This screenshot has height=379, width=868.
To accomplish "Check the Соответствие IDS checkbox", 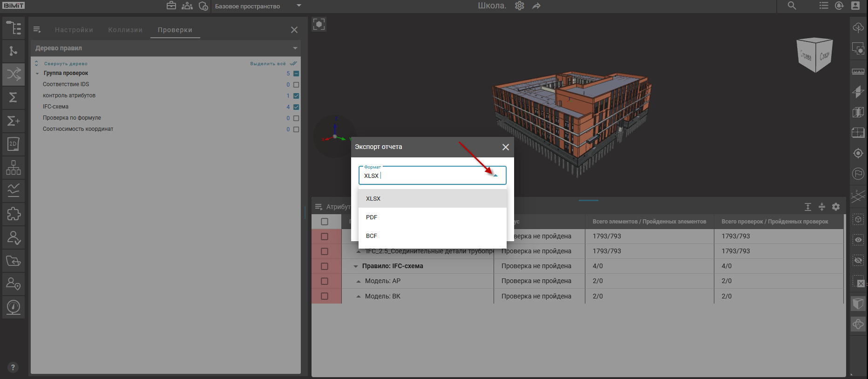I will point(296,85).
